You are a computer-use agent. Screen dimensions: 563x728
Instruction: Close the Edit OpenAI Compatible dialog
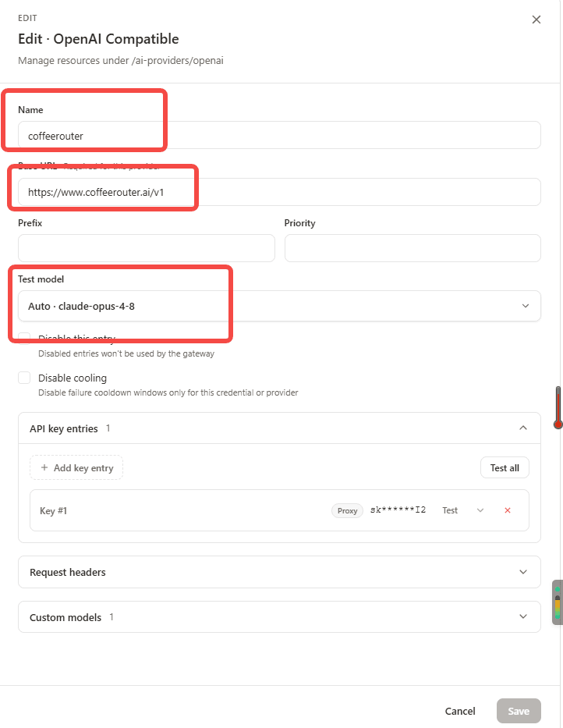(x=536, y=20)
